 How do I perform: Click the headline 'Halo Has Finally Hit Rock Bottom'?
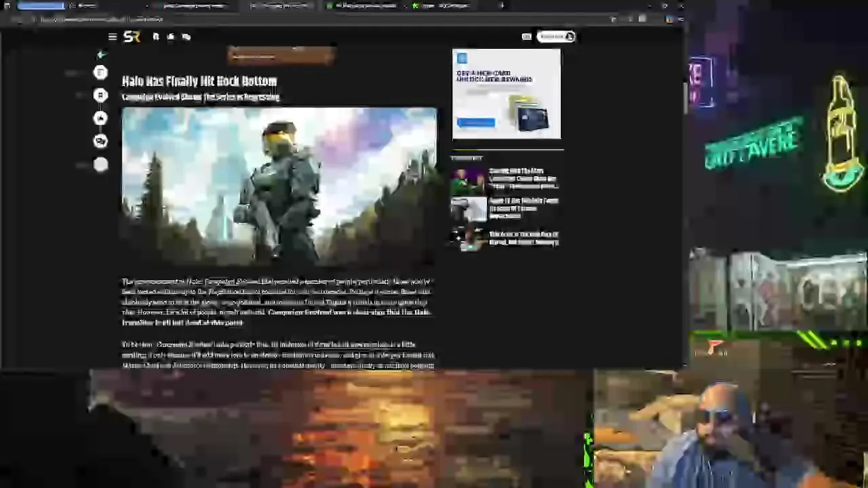pos(199,81)
